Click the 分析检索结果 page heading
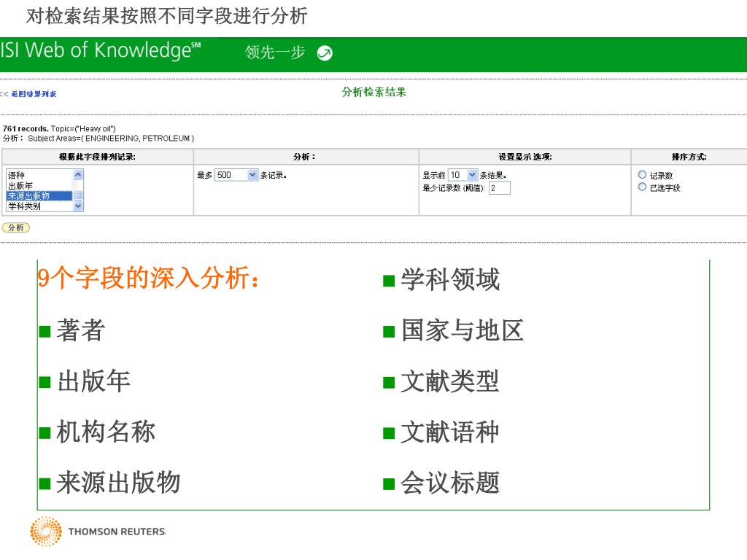 pos(374,92)
